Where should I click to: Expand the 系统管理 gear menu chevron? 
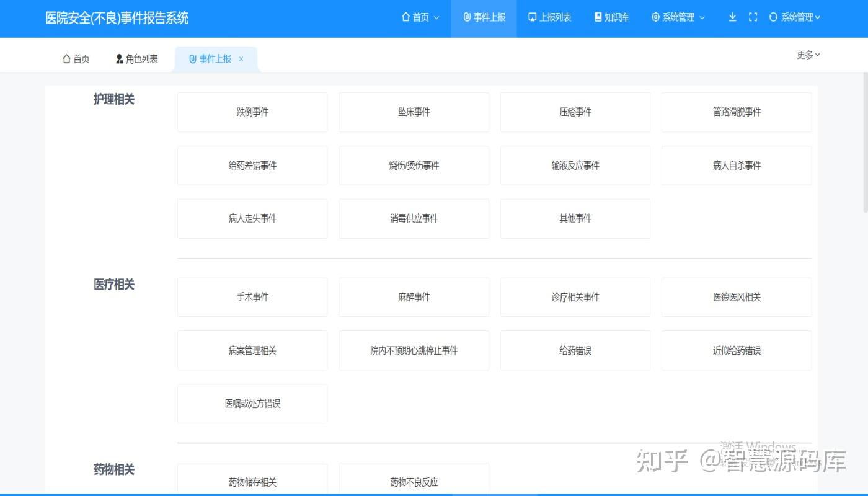702,18
